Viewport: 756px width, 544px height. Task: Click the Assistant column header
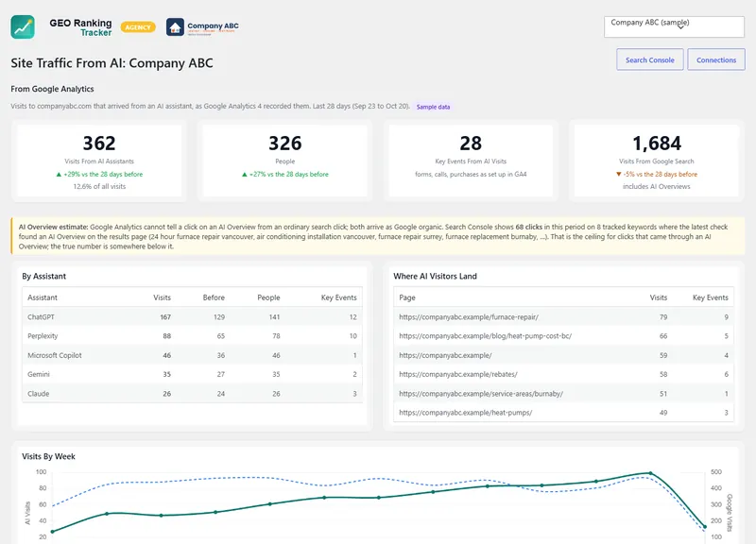tap(43, 297)
